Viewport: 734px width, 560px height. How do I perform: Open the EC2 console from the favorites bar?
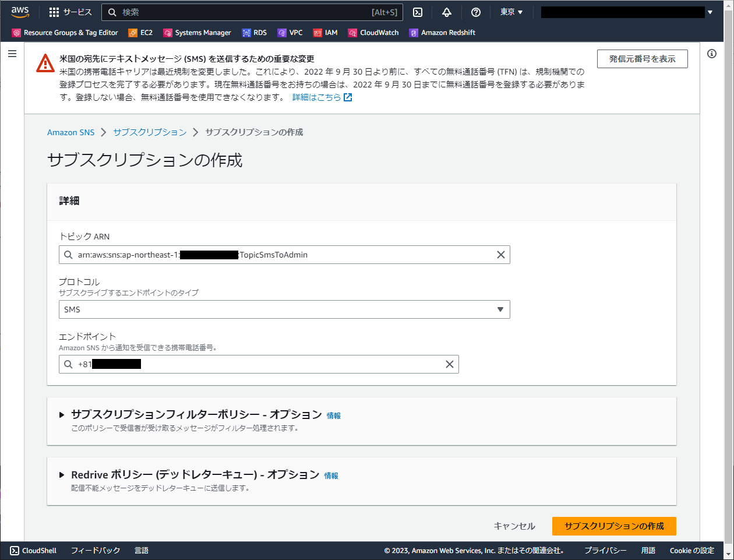coord(140,33)
